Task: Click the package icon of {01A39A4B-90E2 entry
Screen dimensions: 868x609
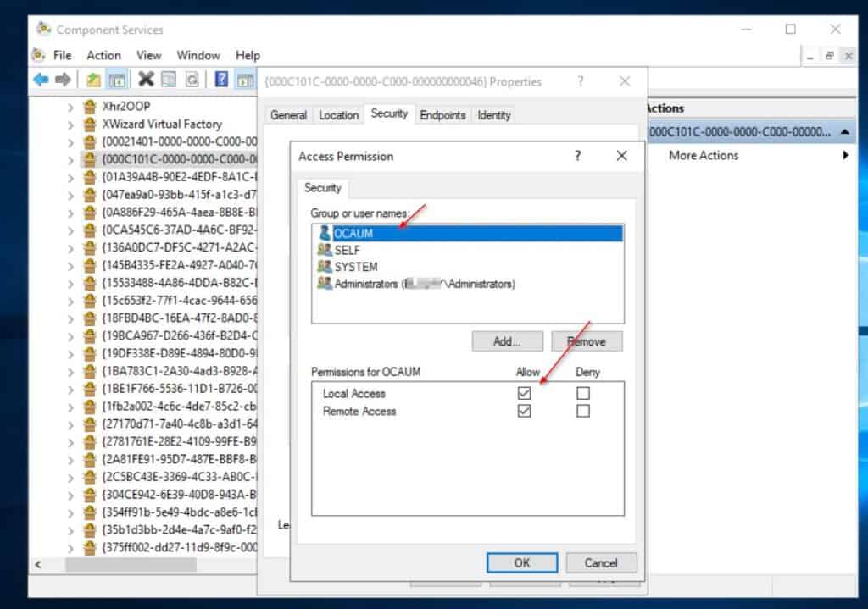Action: (x=90, y=177)
